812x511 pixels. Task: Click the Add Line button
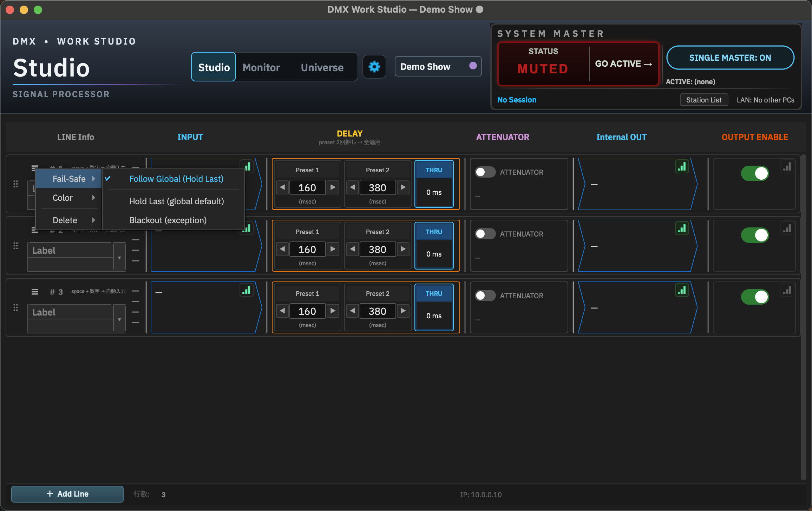point(67,494)
